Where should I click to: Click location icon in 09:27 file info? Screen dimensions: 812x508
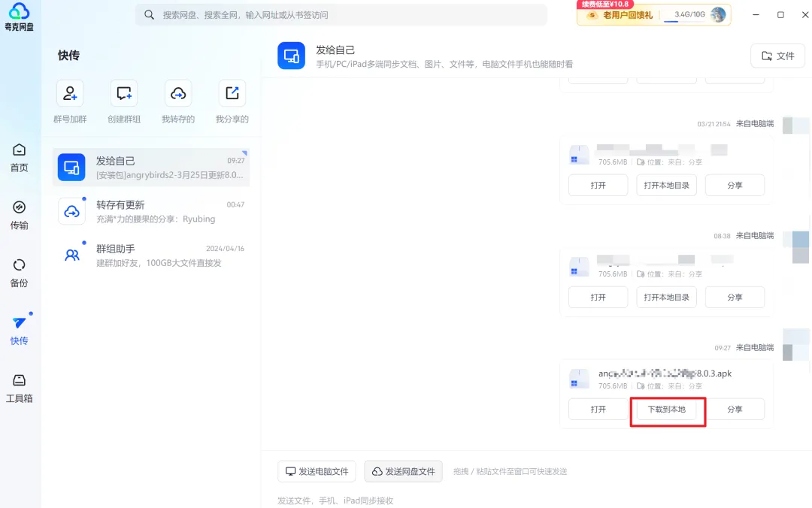point(641,386)
